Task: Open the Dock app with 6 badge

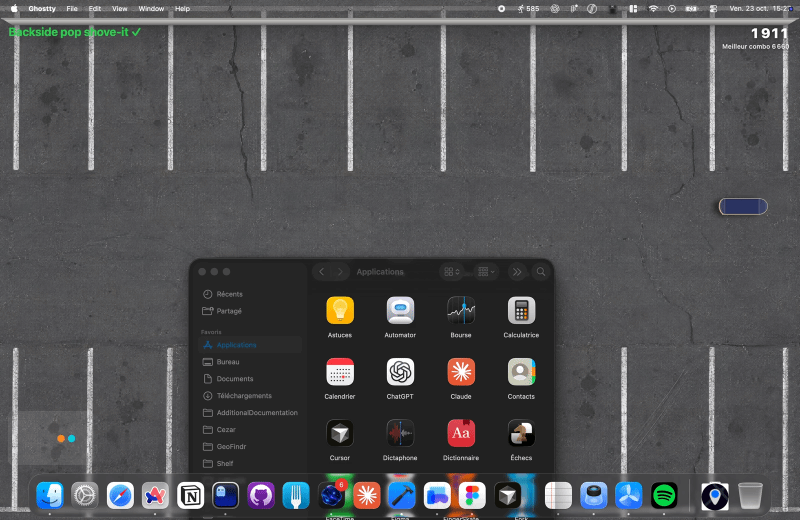Action: (331, 495)
